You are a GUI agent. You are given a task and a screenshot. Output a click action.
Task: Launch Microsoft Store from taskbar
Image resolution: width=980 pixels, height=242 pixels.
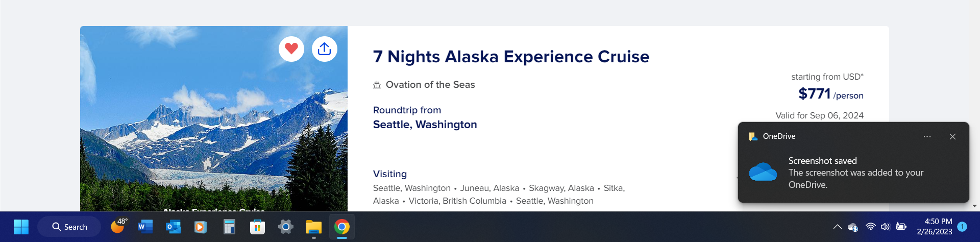click(x=257, y=227)
